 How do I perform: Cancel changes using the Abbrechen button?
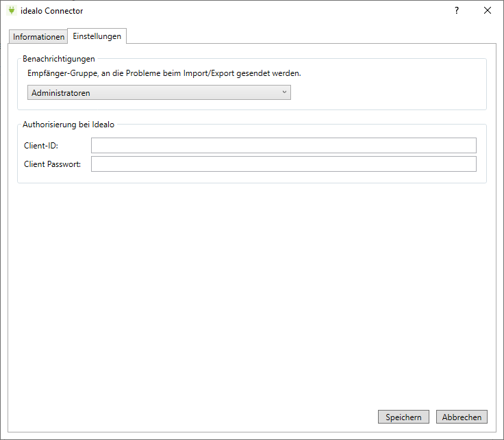coord(462,417)
